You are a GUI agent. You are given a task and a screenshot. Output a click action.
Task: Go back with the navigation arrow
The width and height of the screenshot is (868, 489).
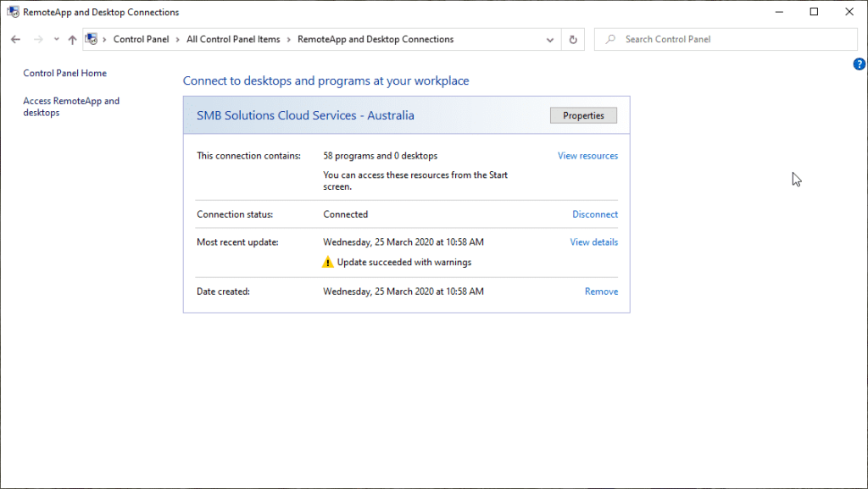point(15,39)
